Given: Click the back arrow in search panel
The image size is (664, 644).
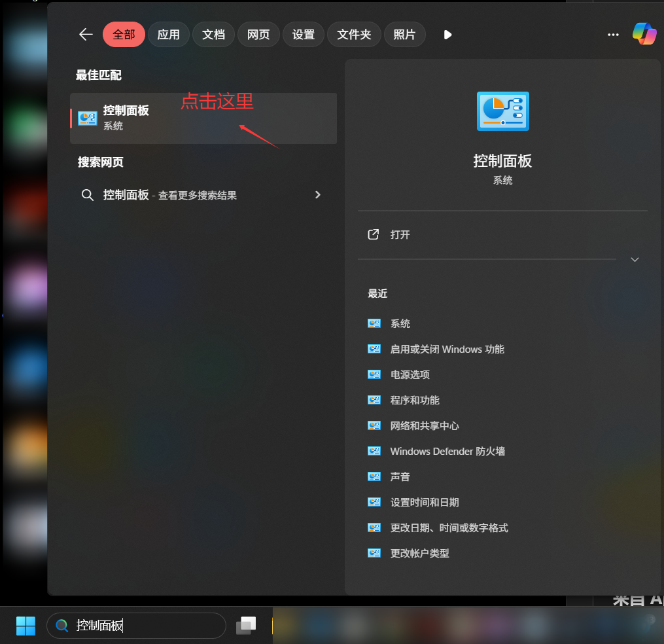Looking at the screenshot, I should click(86, 35).
